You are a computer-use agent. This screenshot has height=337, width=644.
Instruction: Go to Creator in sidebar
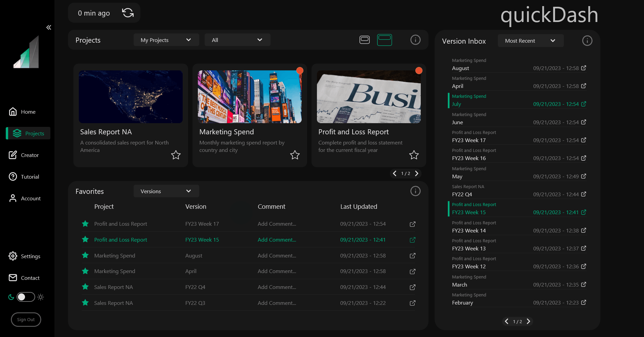[x=29, y=155]
